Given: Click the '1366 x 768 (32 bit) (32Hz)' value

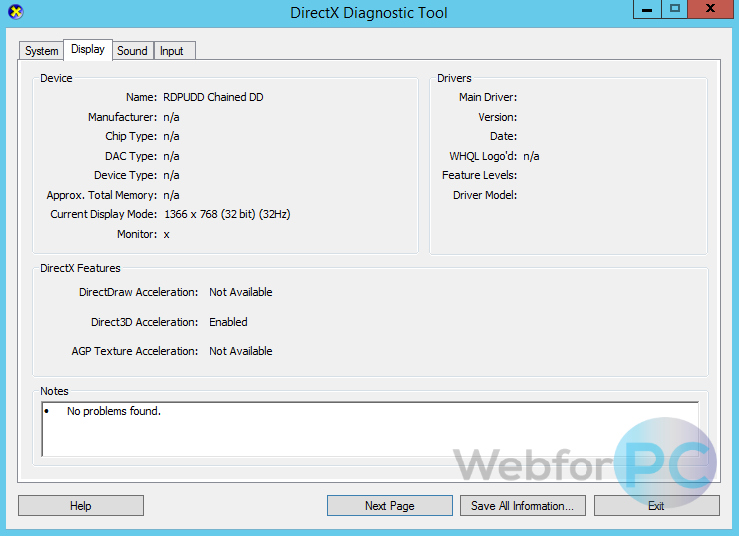Looking at the screenshot, I should [x=227, y=214].
